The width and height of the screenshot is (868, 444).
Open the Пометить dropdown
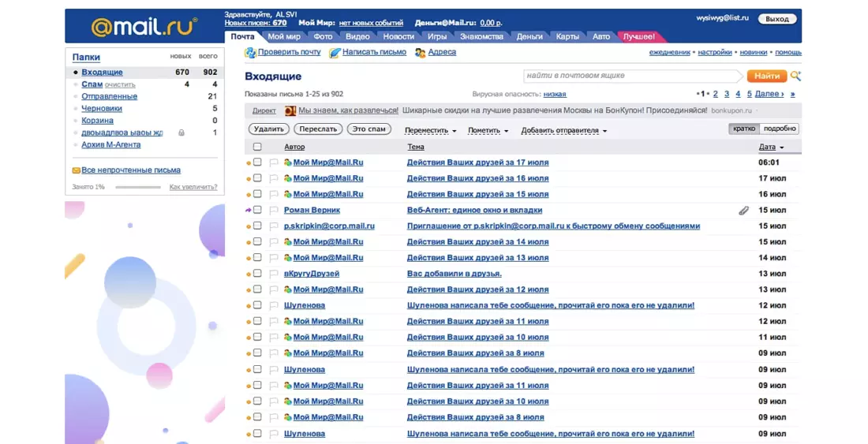(488, 130)
